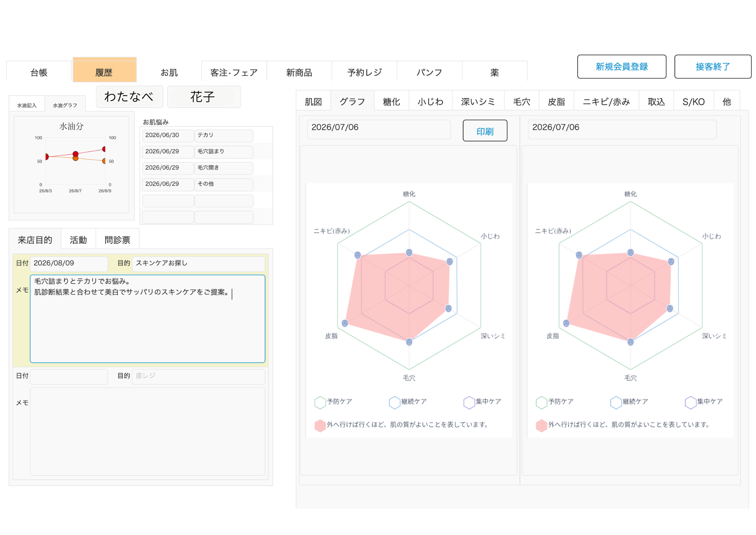Image resolution: width=756 pixels, height=535 pixels.
Task: Click the 予防ケア hexagon legend icon in left chart
Action: pyautogui.click(x=320, y=402)
